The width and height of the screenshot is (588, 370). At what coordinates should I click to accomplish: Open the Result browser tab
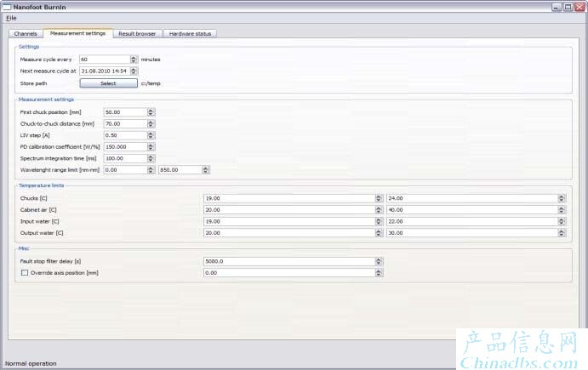(137, 34)
